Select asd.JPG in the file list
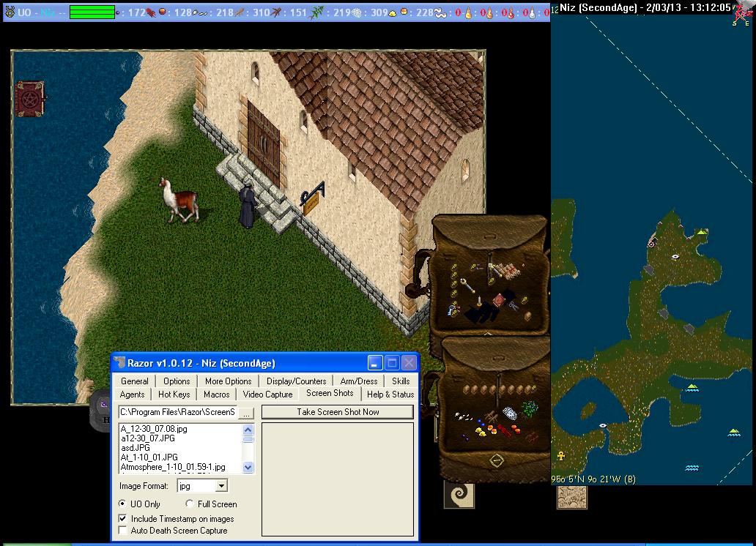This screenshot has width=756, height=546. pyautogui.click(x=136, y=448)
